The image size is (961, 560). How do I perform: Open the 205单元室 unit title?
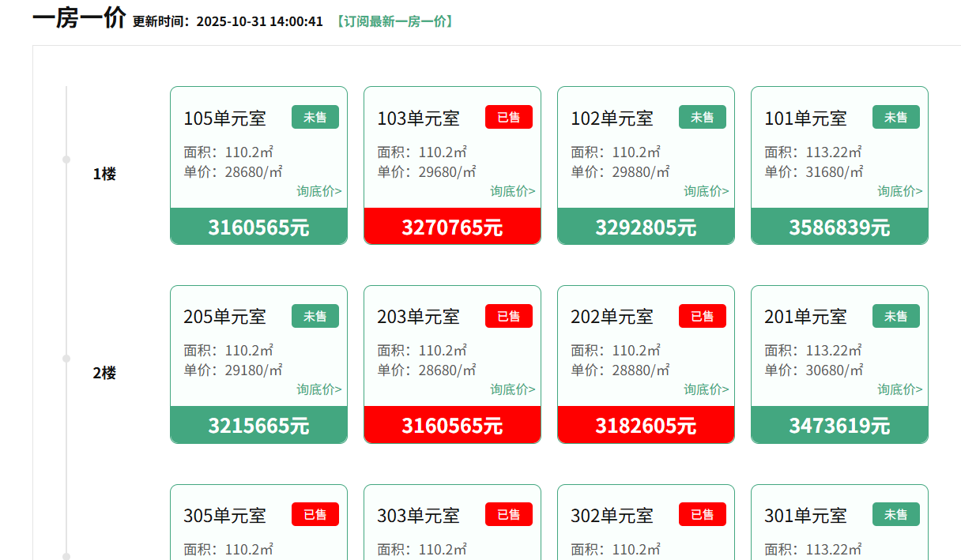coord(225,317)
